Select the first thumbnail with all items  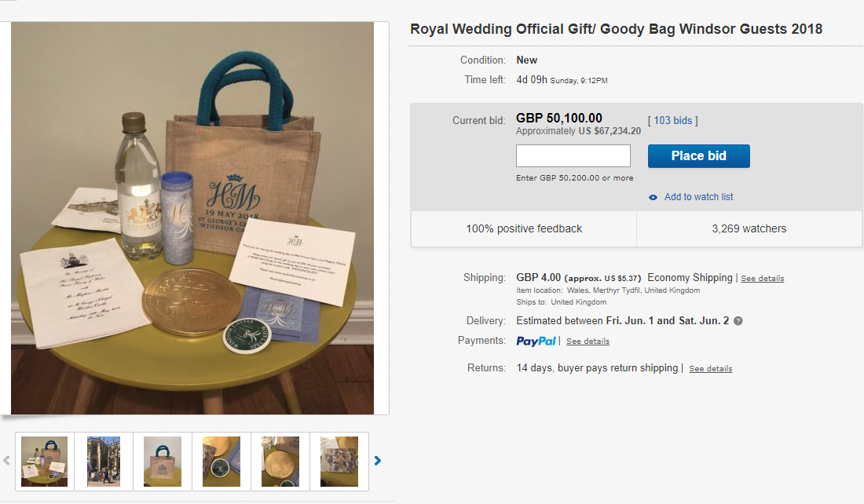45,462
